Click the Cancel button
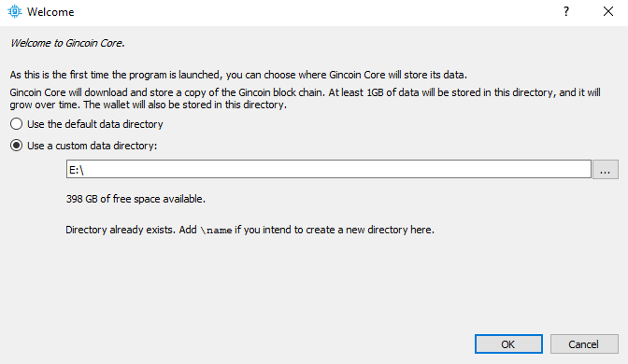This screenshot has height=364, width=628. 584,344
